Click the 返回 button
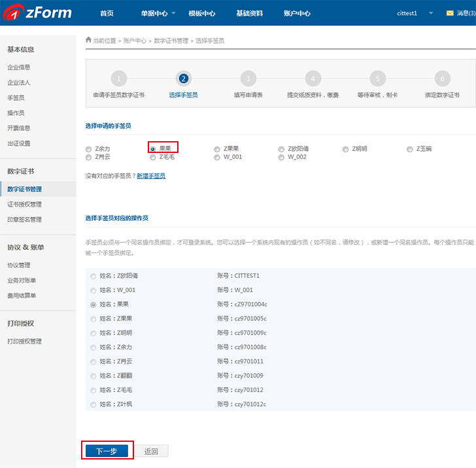 pos(152,451)
